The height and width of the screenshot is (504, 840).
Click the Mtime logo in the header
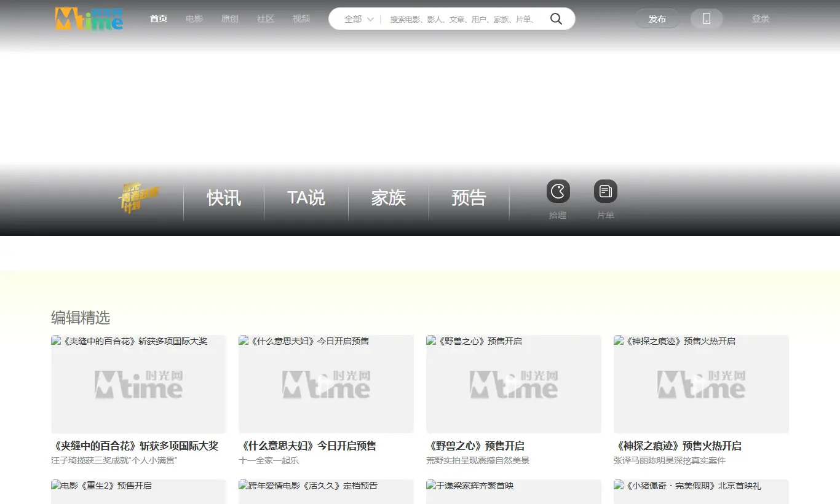89,18
